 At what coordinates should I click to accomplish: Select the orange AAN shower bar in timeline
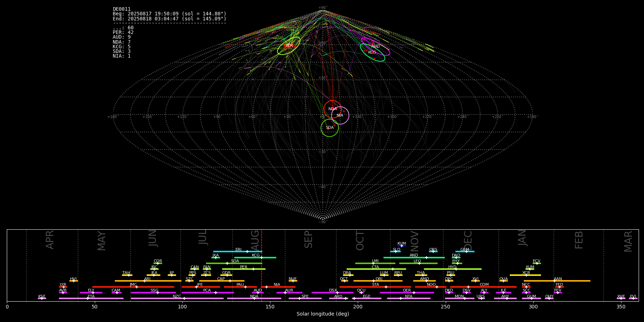click(x=557, y=281)
